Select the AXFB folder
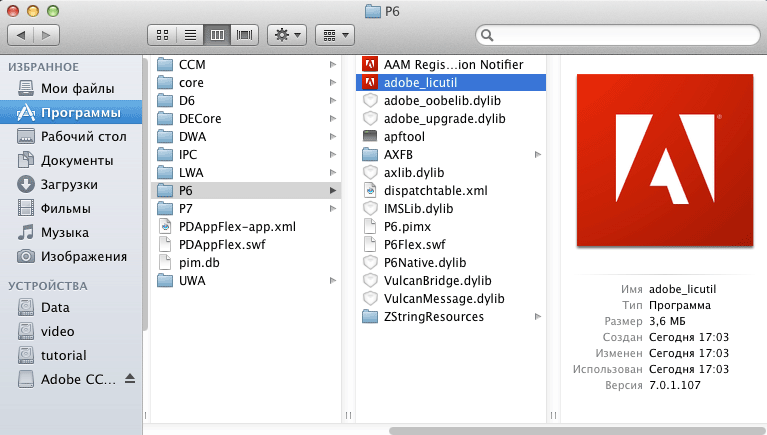 [451, 155]
